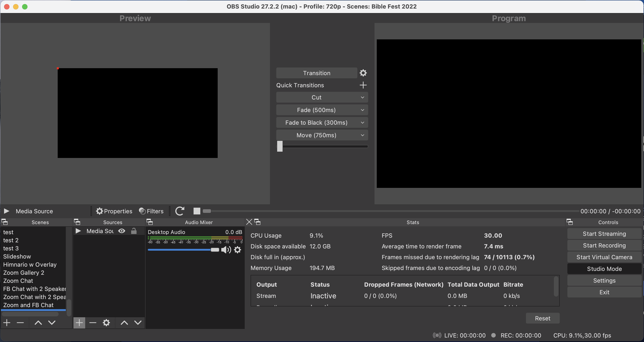Image resolution: width=644 pixels, height=342 pixels.
Task: Mute Desktop Audio with the speaker icon
Action: click(226, 250)
